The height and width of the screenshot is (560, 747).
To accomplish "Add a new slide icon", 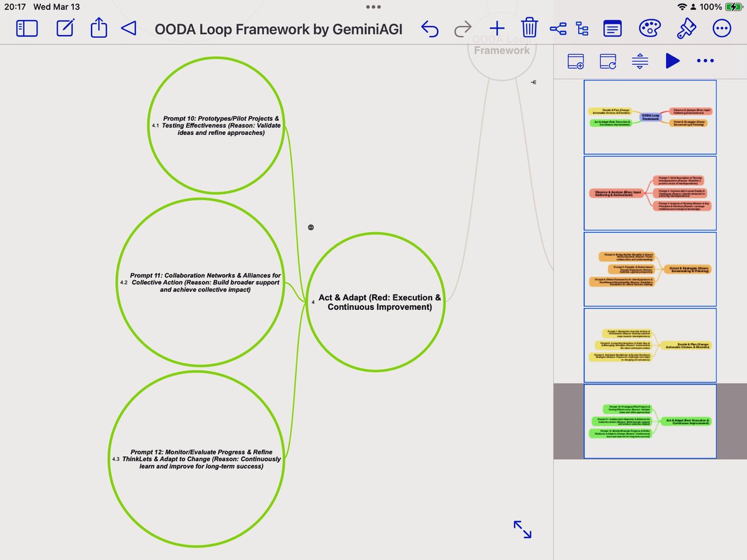I will pos(576,61).
